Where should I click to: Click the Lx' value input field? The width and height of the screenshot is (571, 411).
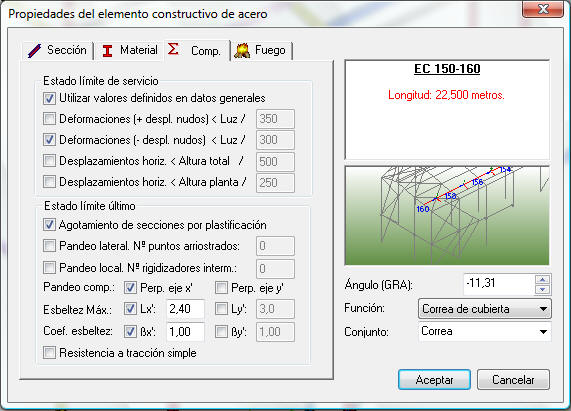coord(185,309)
